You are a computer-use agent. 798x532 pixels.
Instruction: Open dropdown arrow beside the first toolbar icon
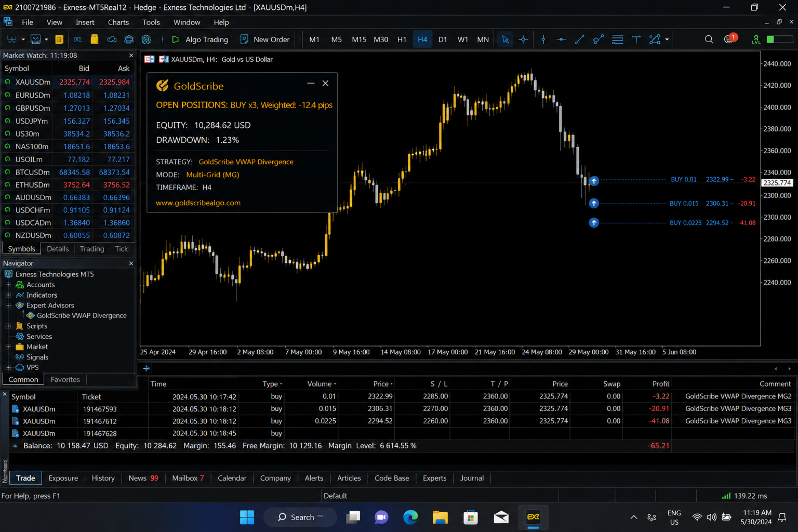click(23, 39)
